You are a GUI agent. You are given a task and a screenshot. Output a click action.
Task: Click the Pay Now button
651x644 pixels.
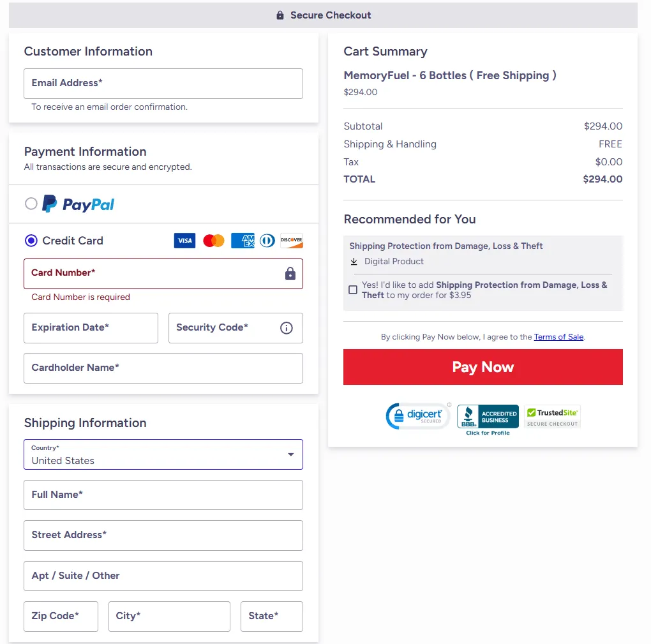[483, 367]
